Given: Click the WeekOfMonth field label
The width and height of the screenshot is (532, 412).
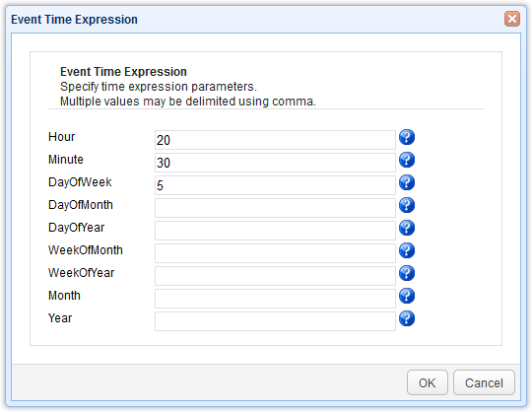Looking at the screenshot, I should pos(86,250).
